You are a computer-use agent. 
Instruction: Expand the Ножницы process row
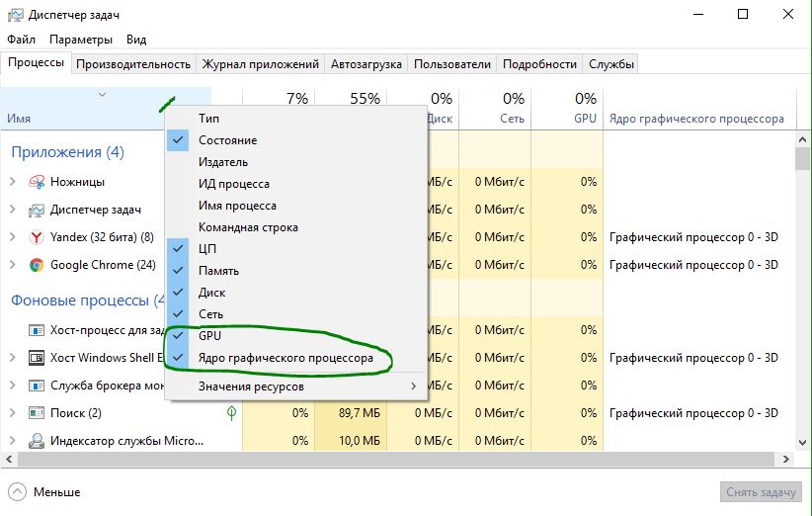(x=13, y=182)
